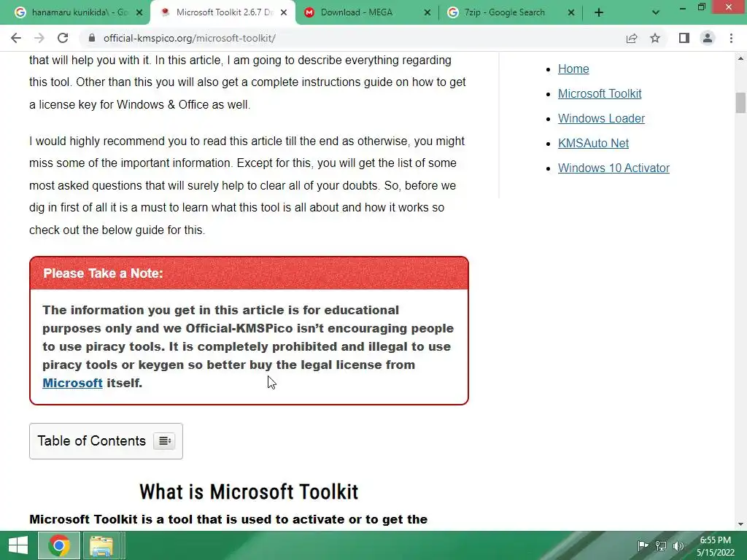Click the scrollbar down arrow
This screenshot has height=560, width=747.
tap(740, 525)
